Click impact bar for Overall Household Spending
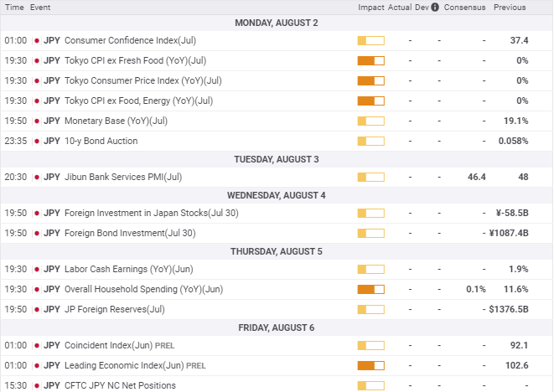 pyautogui.click(x=370, y=289)
